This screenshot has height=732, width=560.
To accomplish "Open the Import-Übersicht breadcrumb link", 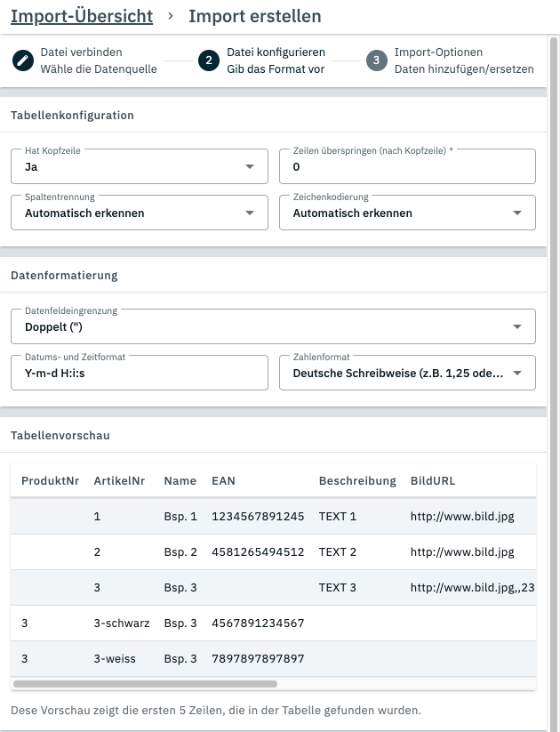I will [x=82, y=16].
